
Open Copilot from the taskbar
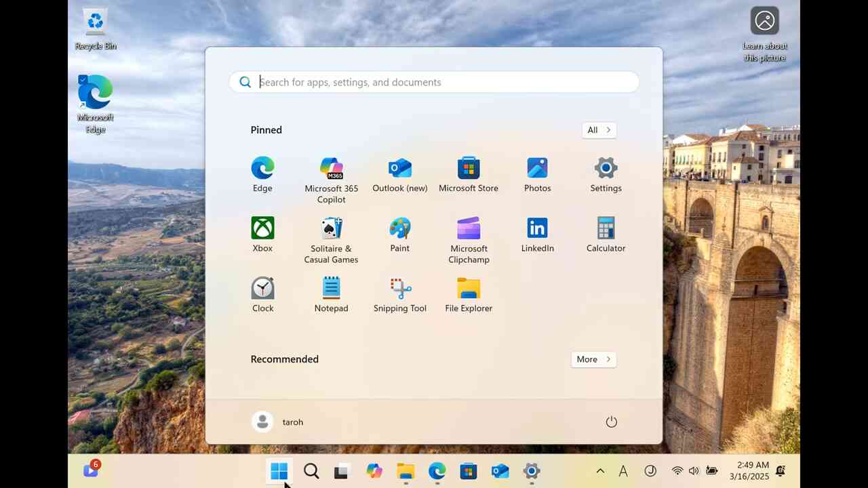374,471
